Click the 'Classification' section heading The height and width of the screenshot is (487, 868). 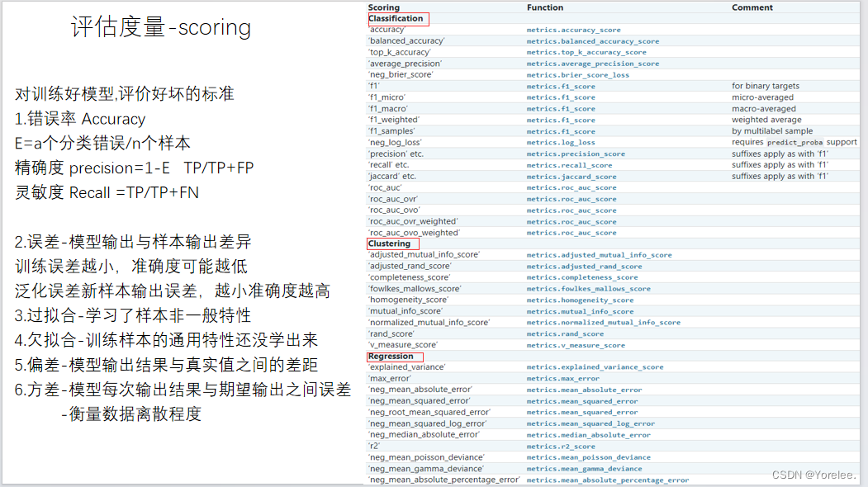396,18
